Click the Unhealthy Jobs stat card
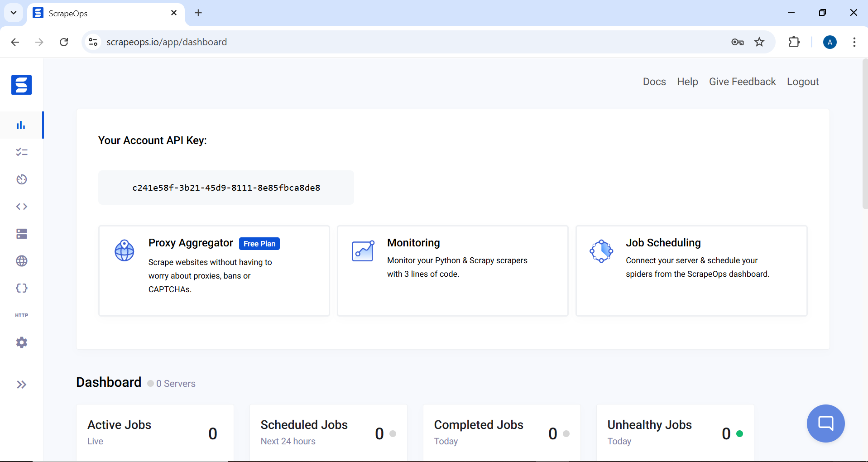868x462 pixels. 675,433
